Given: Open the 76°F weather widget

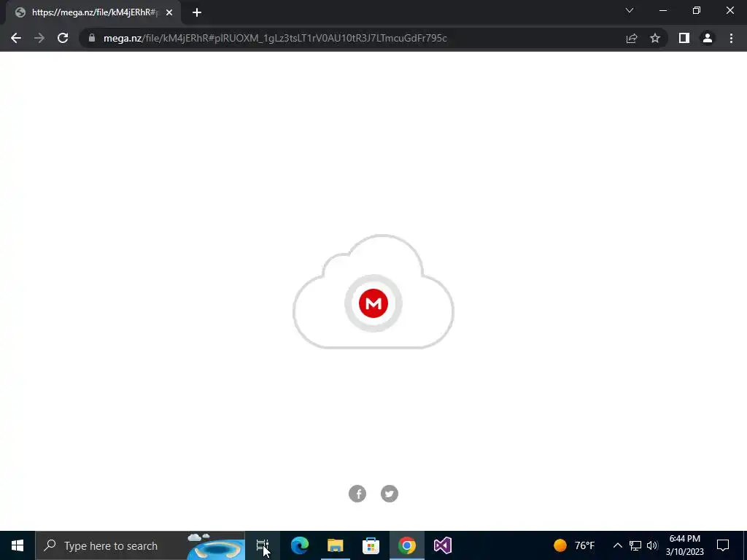Looking at the screenshot, I should 575,545.
